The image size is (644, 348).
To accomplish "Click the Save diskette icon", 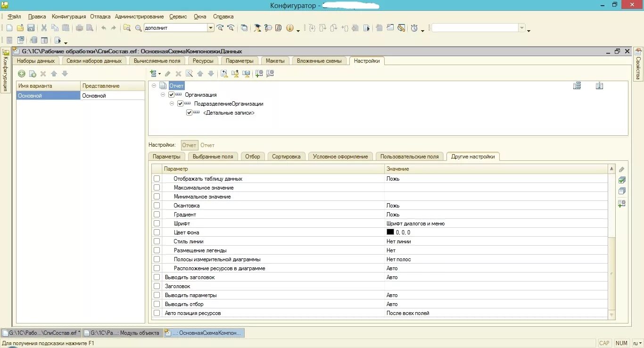I will 31,28.
